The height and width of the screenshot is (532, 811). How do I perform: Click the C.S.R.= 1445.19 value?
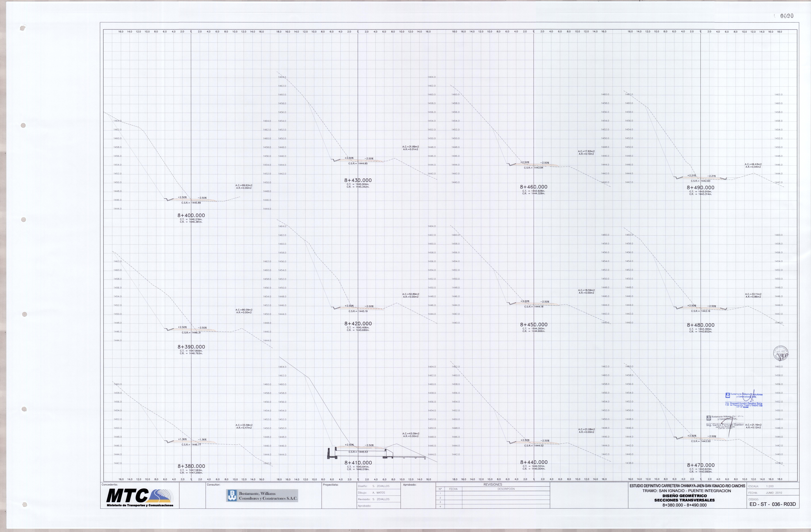358,311
